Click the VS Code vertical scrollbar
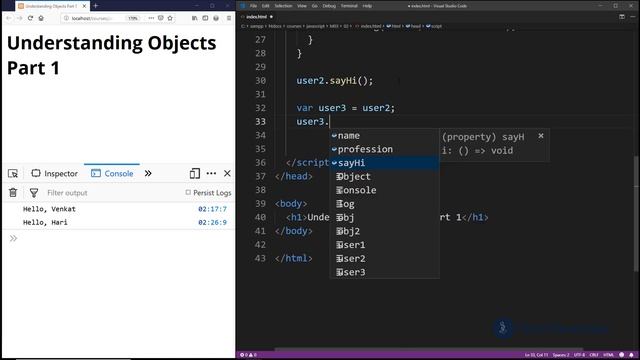Screen dimensions: 640x360 pyautogui.click(x=636, y=214)
